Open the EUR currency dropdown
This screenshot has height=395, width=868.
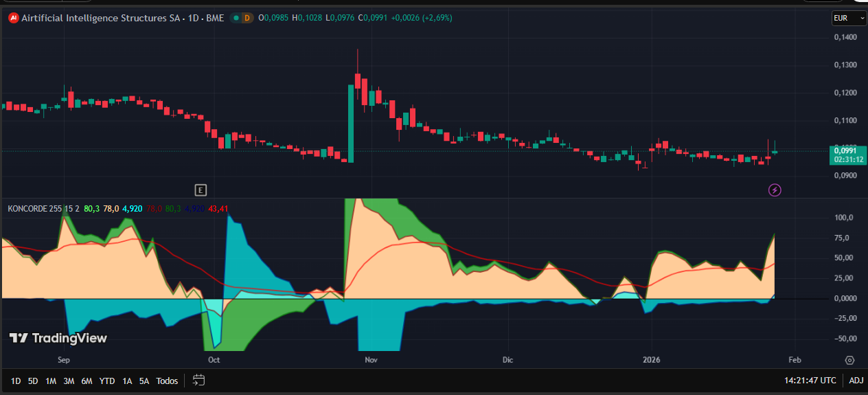click(x=849, y=19)
